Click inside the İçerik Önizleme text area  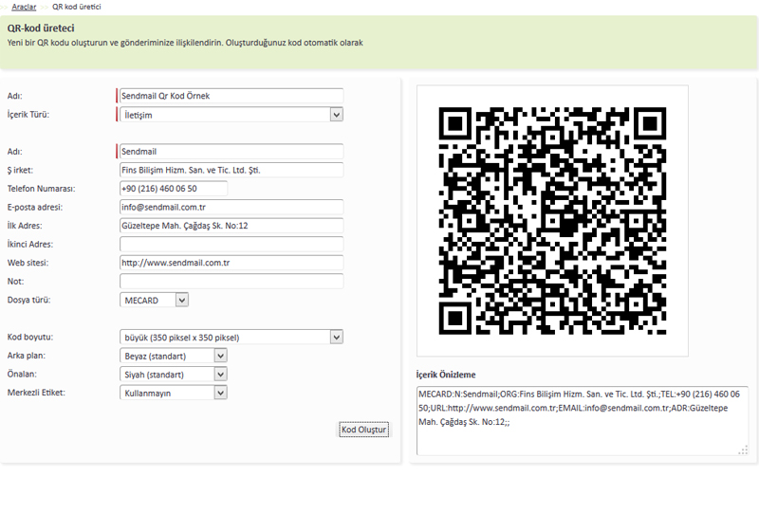pos(582,420)
